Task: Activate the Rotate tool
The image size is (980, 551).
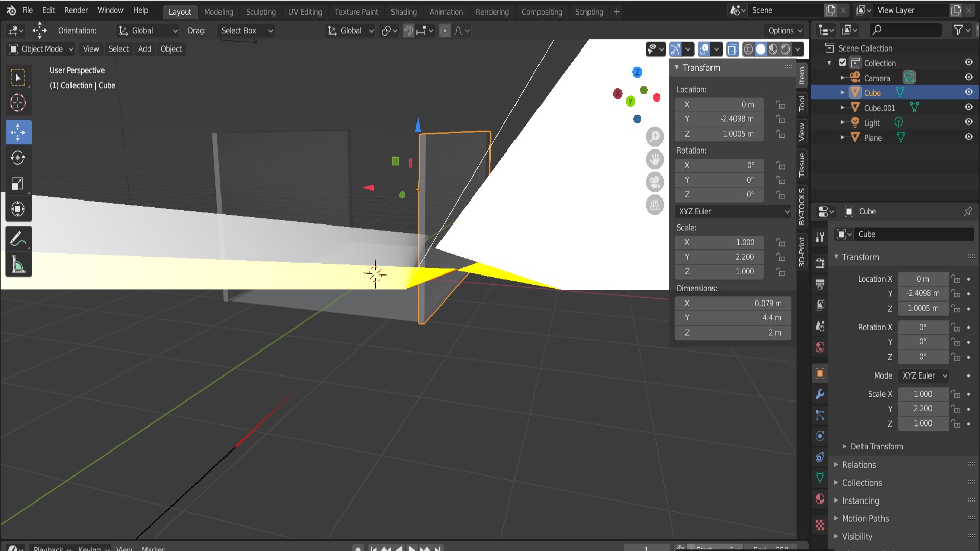Action: (18, 158)
